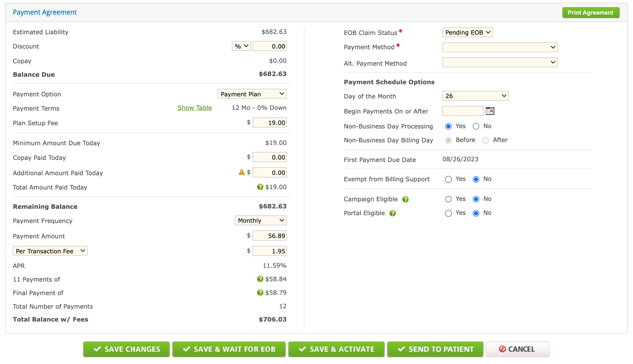Click help icon beside Final Payment amount
633x364 pixels.
click(x=260, y=293)
